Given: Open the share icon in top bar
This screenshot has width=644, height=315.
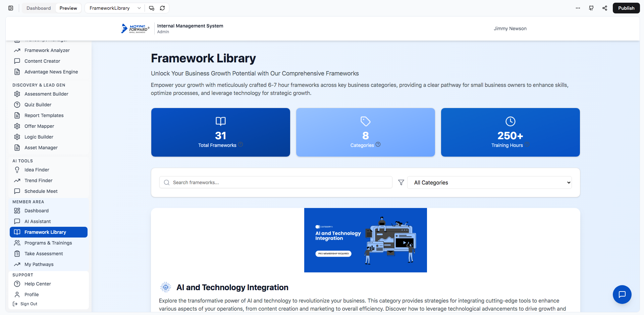Looking at the screenshot, I should tap(605, 8).
